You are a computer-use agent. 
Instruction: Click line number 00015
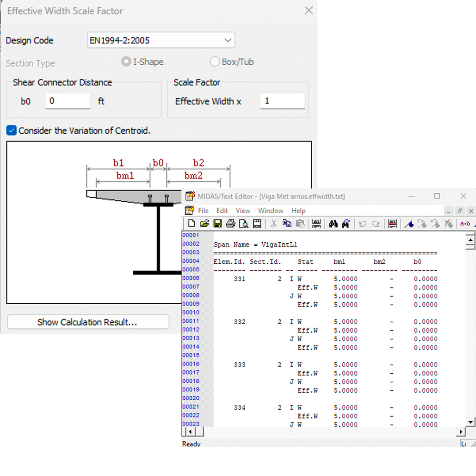(191, 355)
